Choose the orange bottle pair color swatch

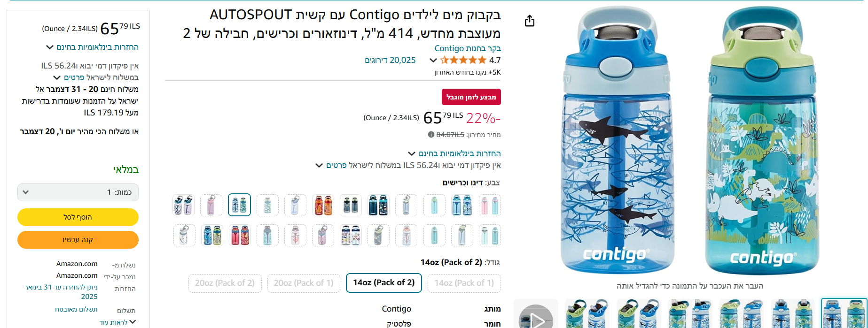coord(323,205)
